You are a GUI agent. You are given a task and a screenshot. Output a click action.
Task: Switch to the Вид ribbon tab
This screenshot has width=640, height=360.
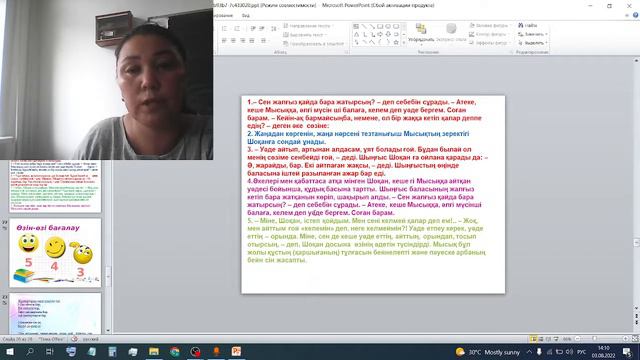point(245,16)
